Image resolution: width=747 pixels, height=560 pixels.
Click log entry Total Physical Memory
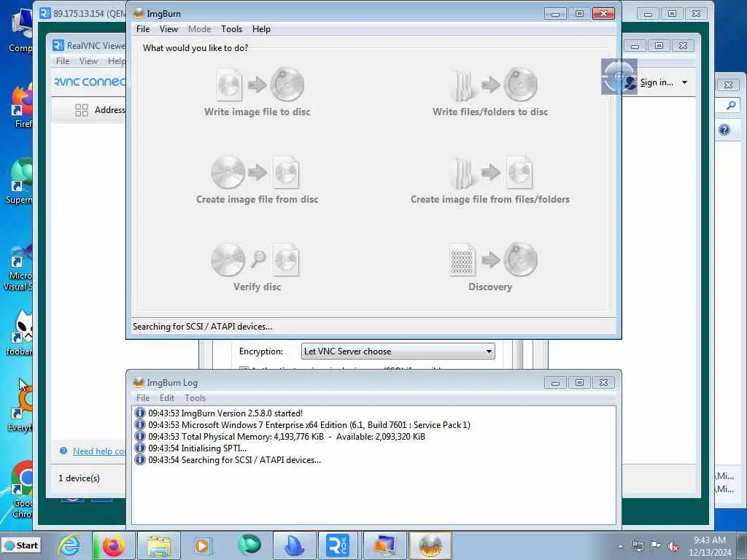(286, 437)
